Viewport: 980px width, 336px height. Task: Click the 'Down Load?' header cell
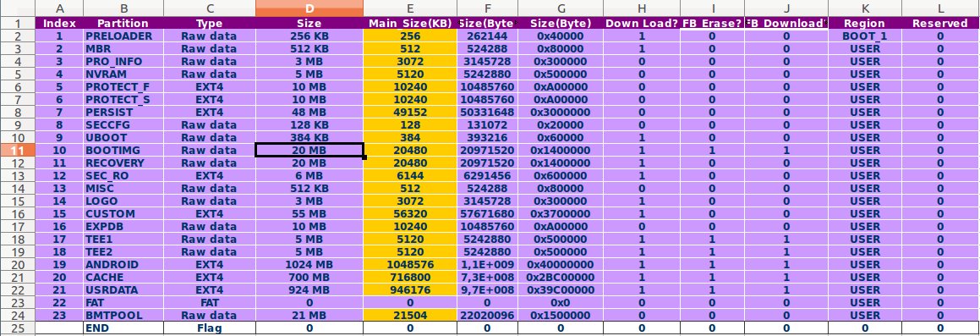point(642,23)
